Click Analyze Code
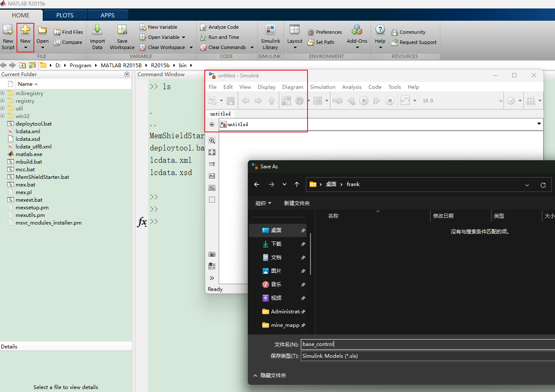 [220, 27]
